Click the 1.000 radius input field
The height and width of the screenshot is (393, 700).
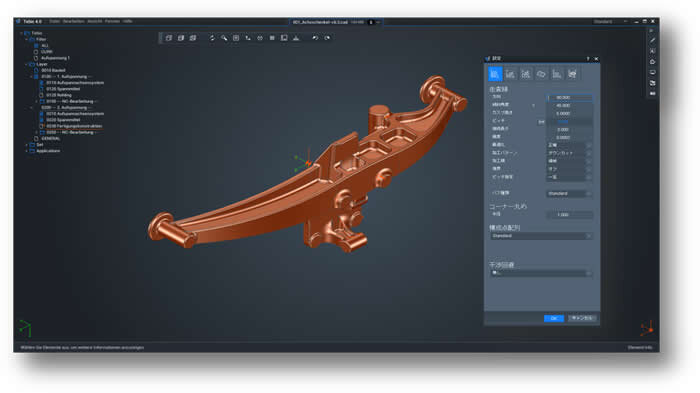click(x=570, y=215)
